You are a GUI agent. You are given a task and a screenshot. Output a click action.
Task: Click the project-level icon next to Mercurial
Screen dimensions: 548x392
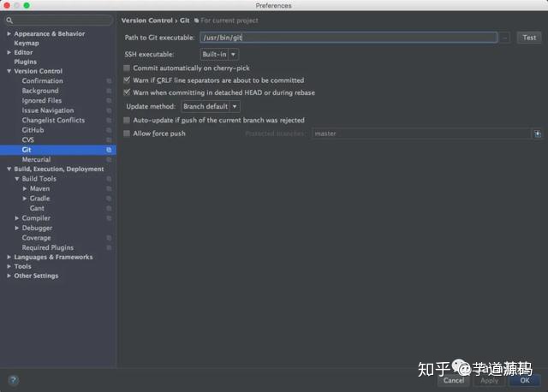click(x=109, y=159)
